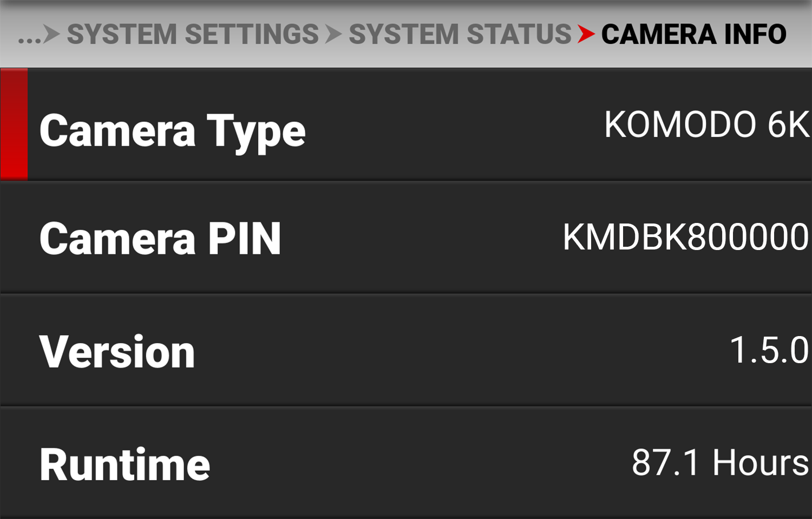The width and height of the screenshot is (812, 519).
Task: Click the gray chevron before SYSTEM SETTINGS
Action: [51, 34]
